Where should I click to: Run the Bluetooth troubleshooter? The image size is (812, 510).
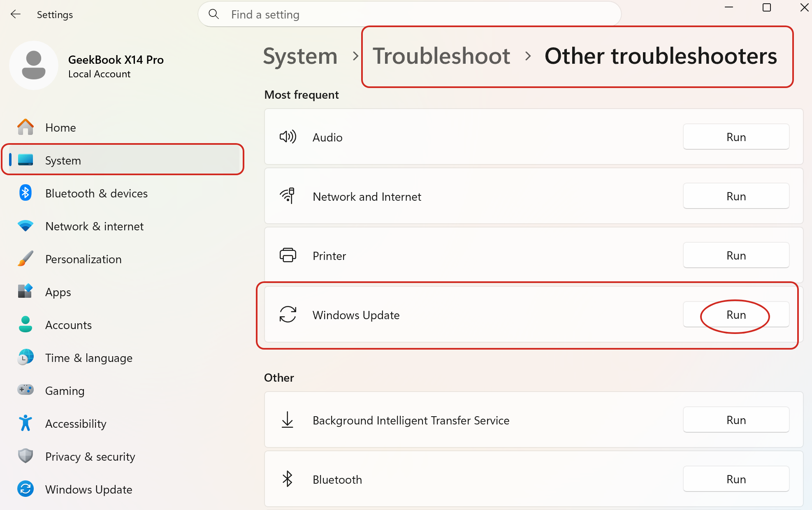coord(735,479)
